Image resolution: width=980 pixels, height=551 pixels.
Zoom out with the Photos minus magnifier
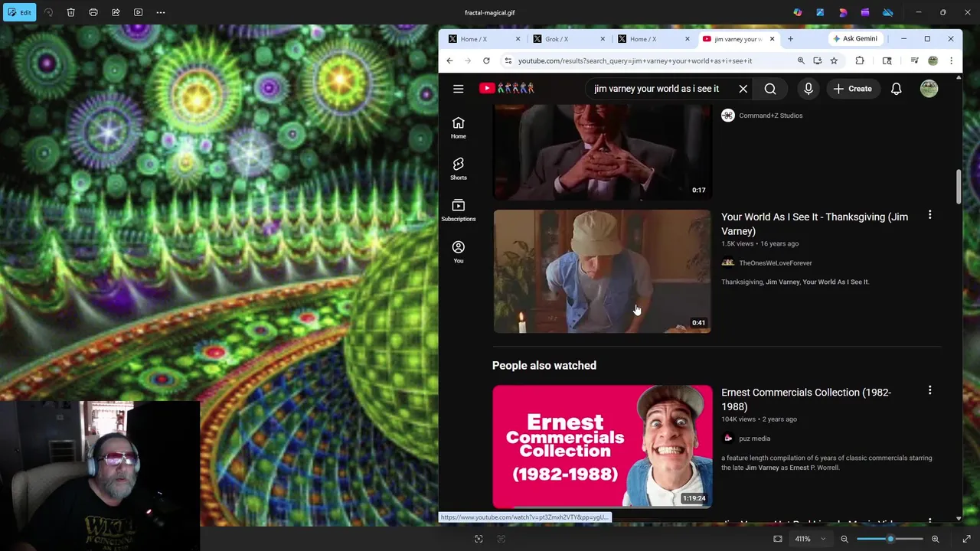point(844,539)
